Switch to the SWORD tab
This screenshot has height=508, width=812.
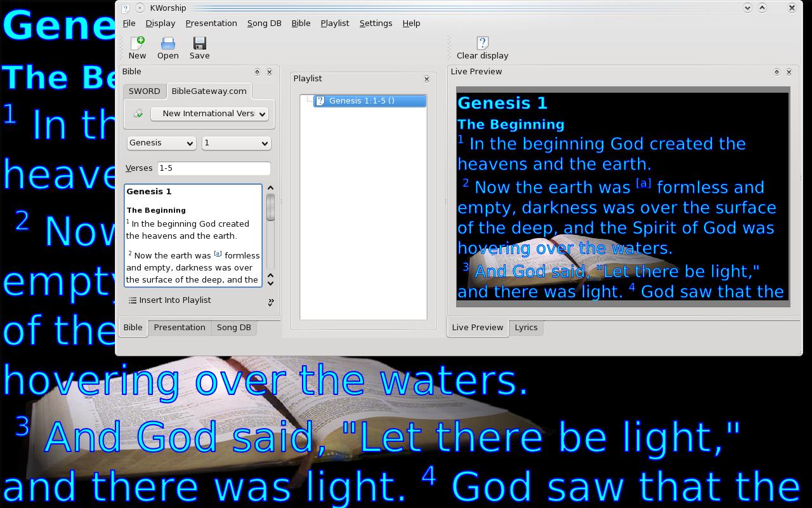[x=144, y=91]
